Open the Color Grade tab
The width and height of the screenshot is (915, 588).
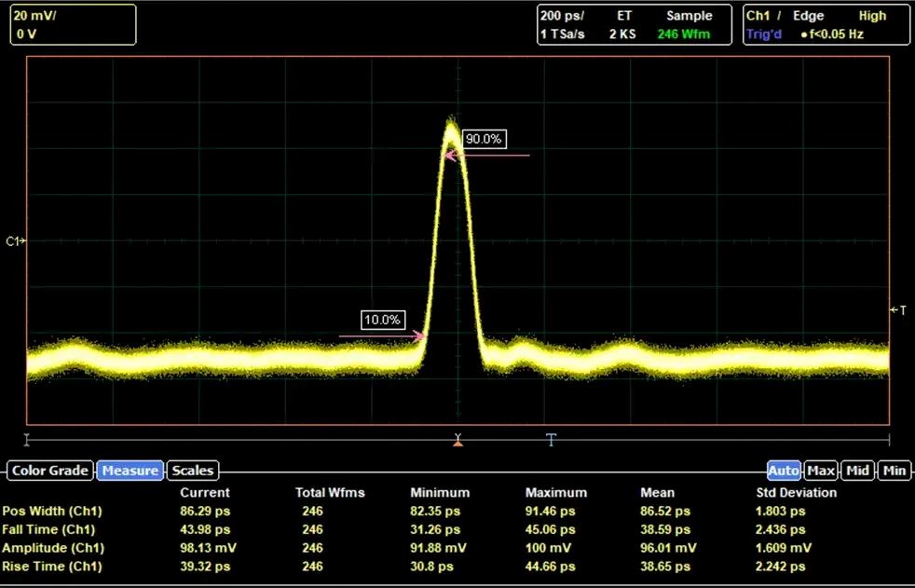[x=50, y=471]
